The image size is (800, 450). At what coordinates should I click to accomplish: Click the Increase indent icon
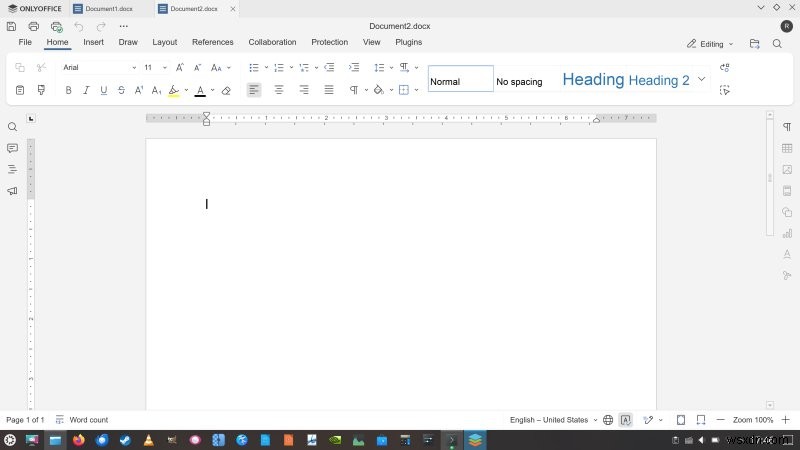tap(354, 67)
